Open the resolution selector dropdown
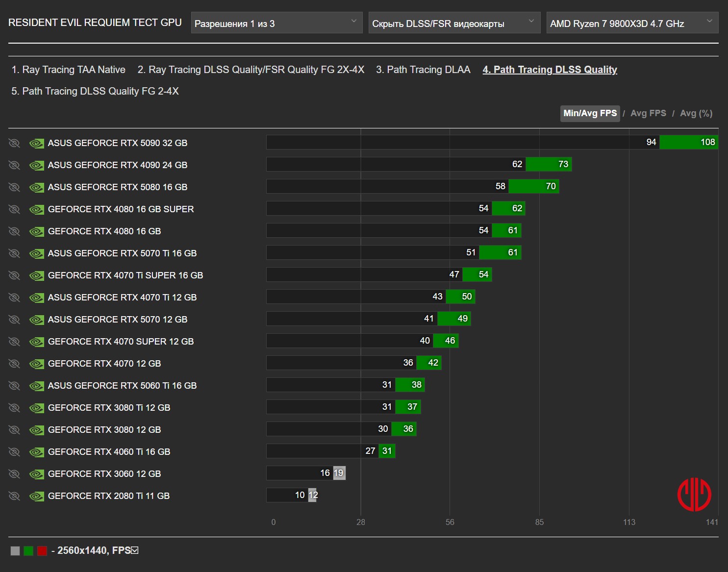This screenshot has height=572, width=728. (276, 23)
